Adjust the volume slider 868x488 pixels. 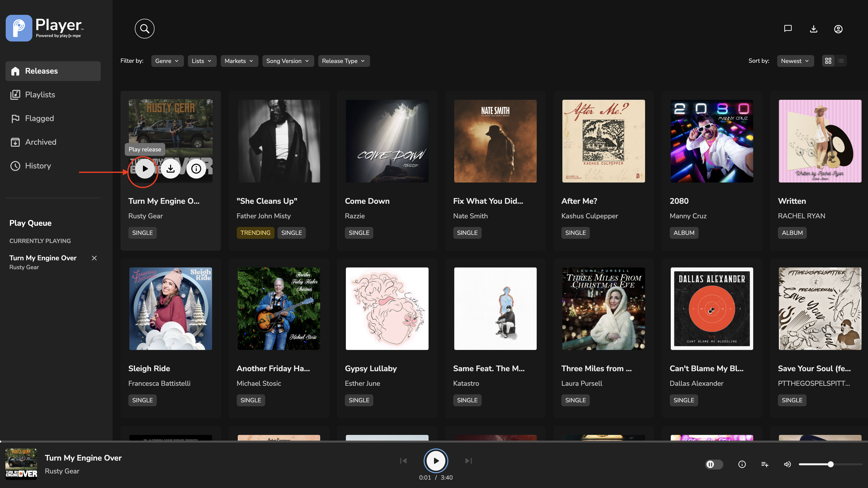830,464
